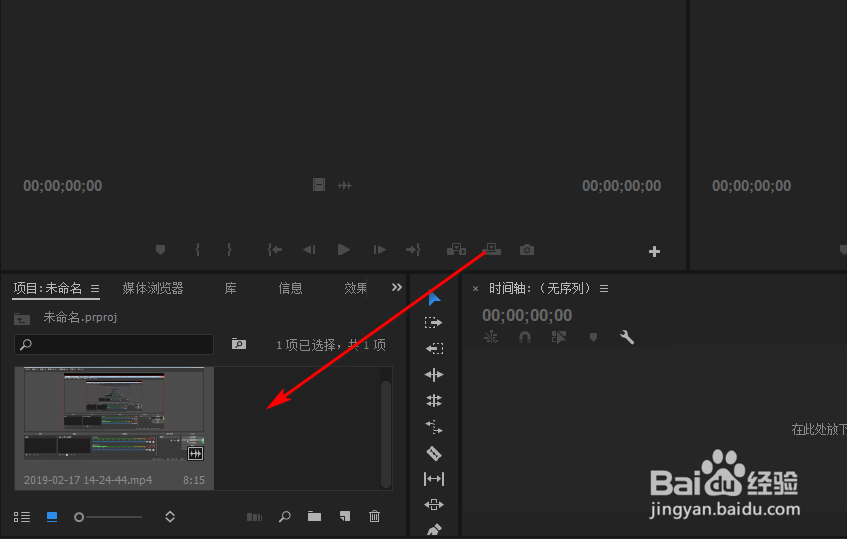Image resolution: width=847 pixels, height=539 pixels.
Task: Switch to 效果 tab
Action: point(355,288)
